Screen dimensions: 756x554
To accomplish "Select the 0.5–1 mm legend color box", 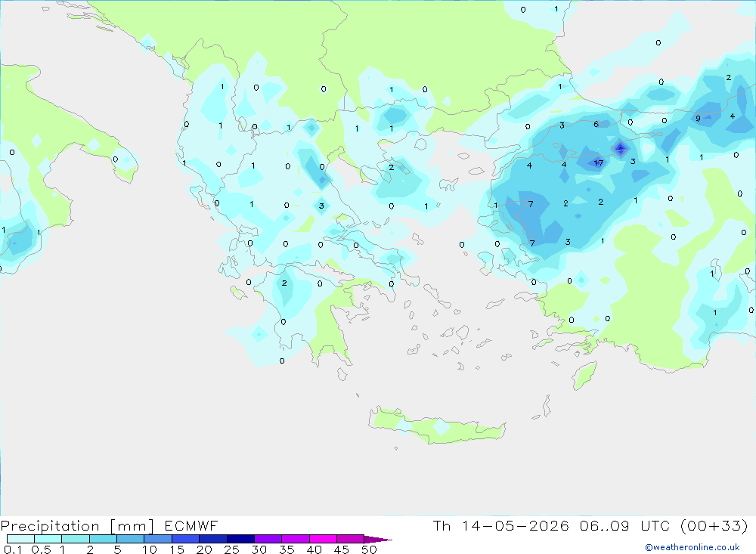I will click(48, 539).
